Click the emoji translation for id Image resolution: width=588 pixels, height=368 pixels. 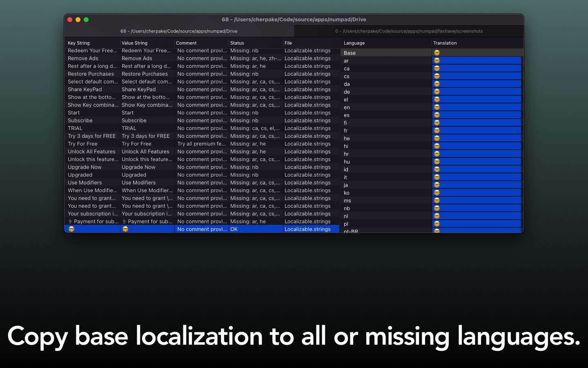437,169
